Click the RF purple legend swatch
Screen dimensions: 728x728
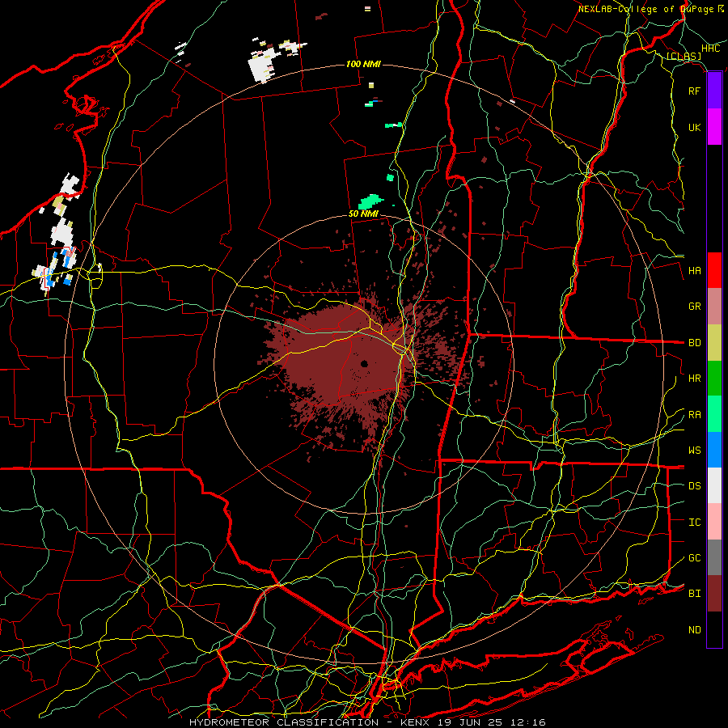[714, 91]
